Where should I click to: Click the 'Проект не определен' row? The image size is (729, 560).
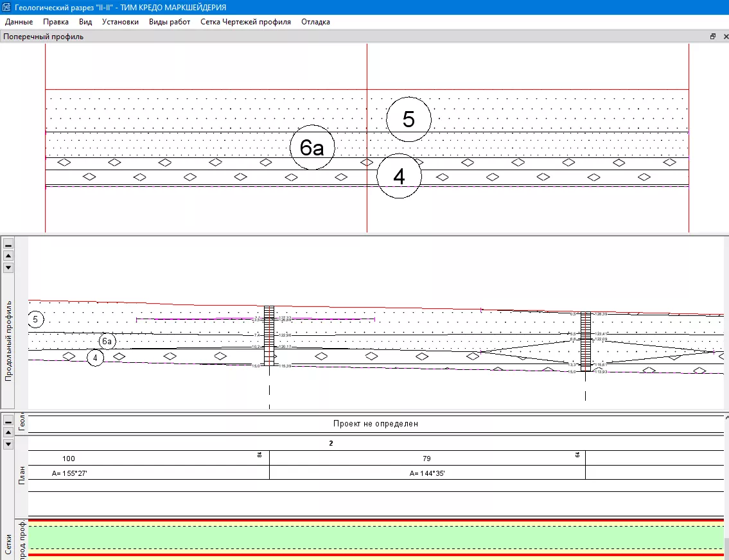pos(376,424)
